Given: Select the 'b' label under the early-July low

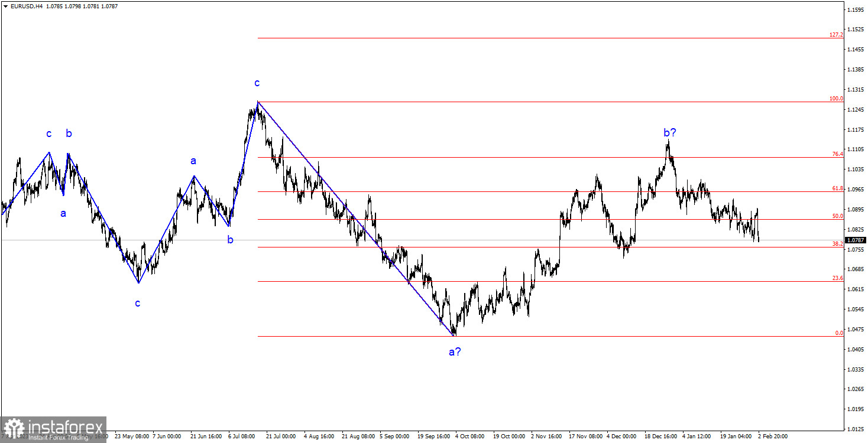Looking at the screenshot, I should 231,239.
